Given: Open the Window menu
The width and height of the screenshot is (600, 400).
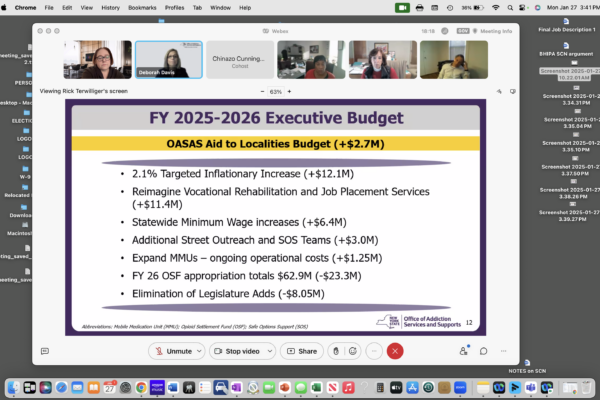Looking at the screenshot, I should (220, 8).
